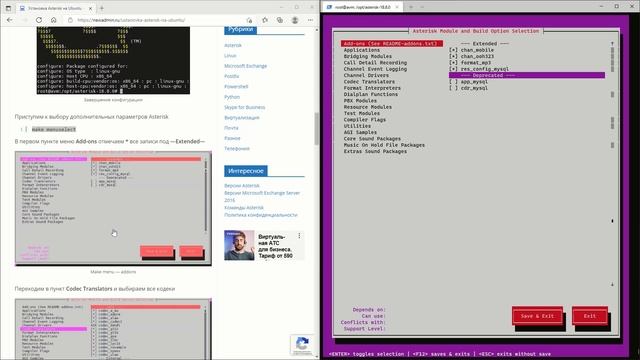Open the browser profile avatar
Image resolution: width=640 pixels, height=360 pixels.
(x=295, y=20)
